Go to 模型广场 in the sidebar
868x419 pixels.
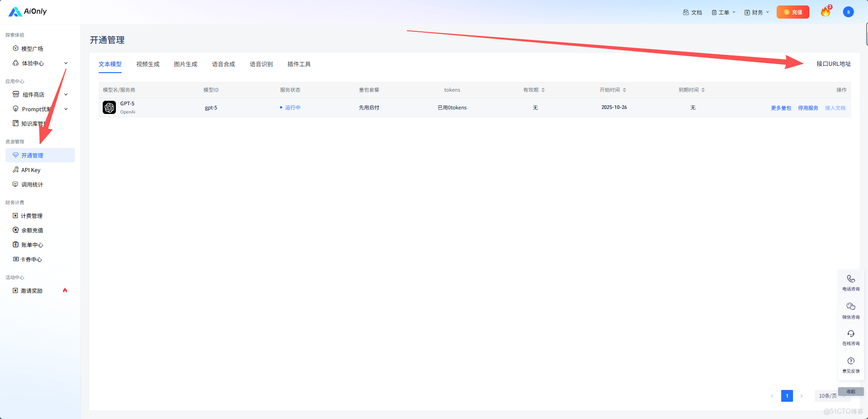[32, 49]
